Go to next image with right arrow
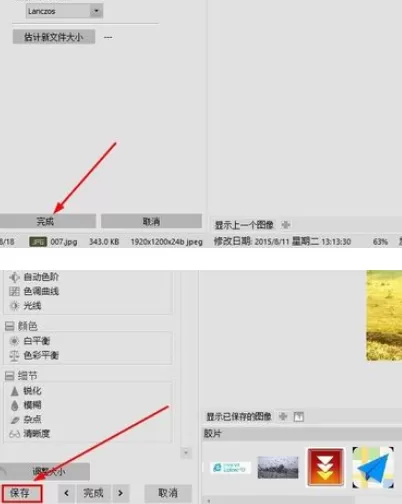 (x=121, y=493)
